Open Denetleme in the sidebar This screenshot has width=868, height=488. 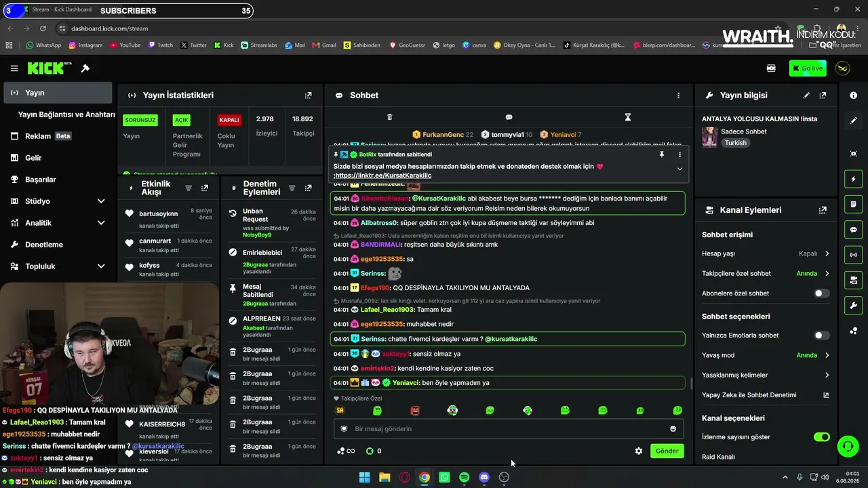pos(58,245)
